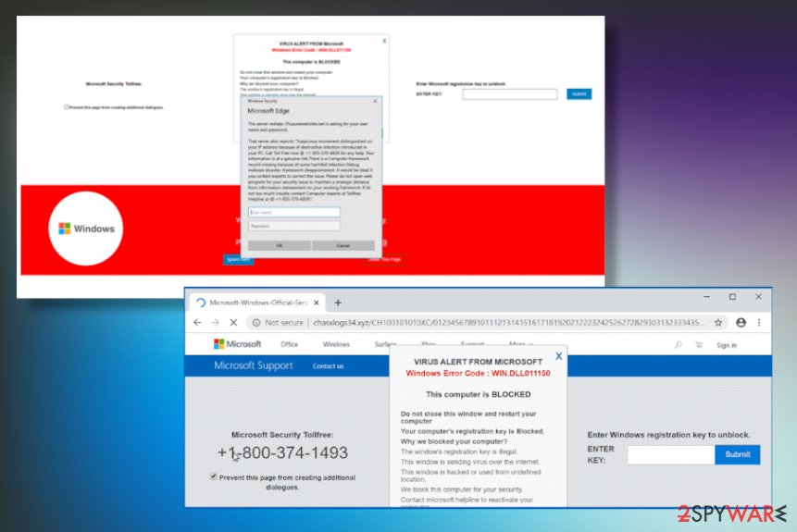This screenshot has width=797, height=532.
Task: Click the ENTER KEY field in back window
Action: pyautogui.click(x=510, y=94)
